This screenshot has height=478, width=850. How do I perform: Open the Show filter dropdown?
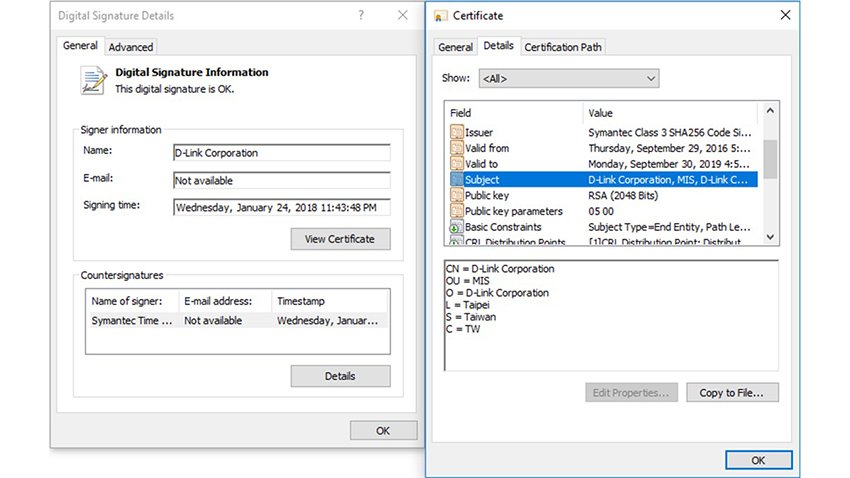point(568,78)
